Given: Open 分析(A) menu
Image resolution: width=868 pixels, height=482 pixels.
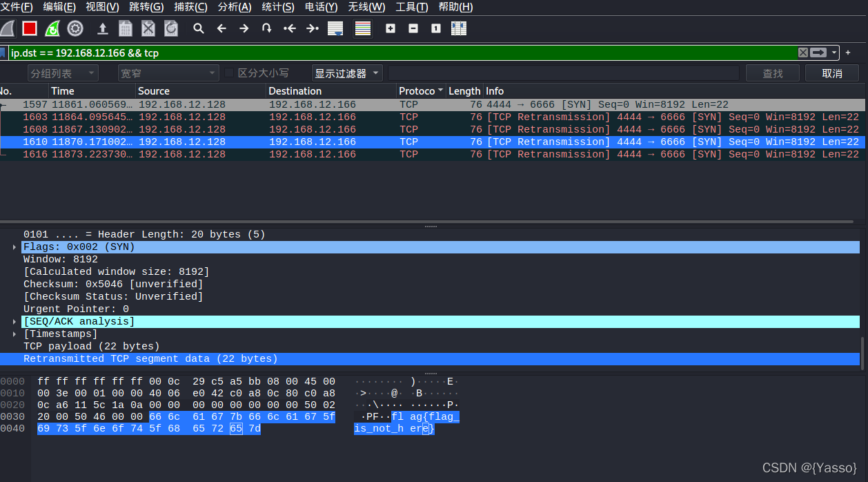Looking at the screenshot, I should [x=235, y=7].
